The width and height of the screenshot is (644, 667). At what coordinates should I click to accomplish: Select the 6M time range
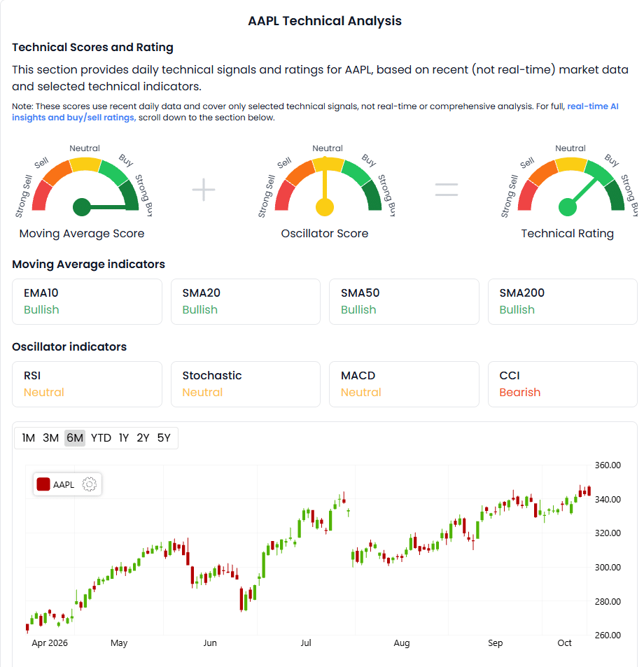[x=75, y=437]
